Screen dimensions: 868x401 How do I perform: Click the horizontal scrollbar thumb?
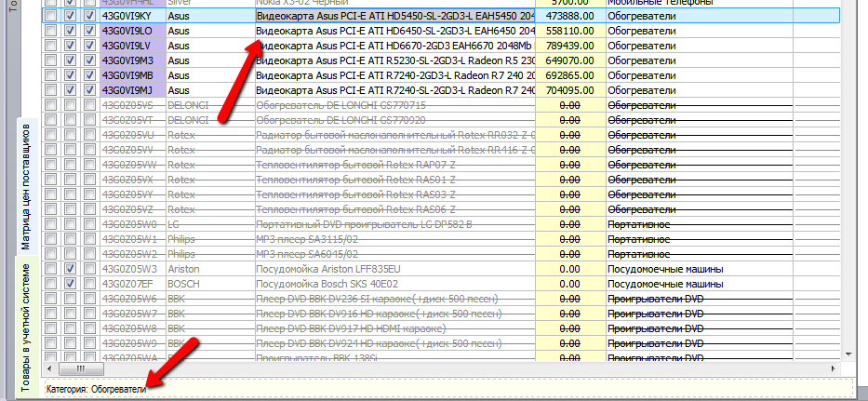[x=80, y=368]
